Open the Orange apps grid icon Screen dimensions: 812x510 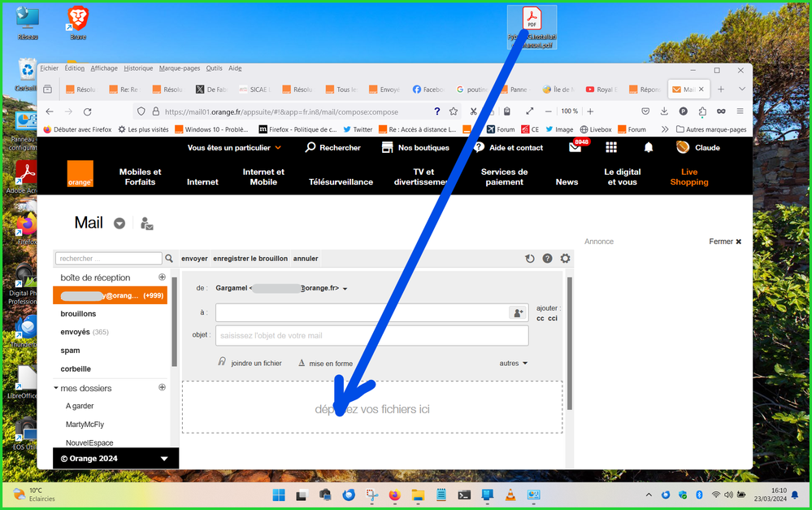[611, 147]
